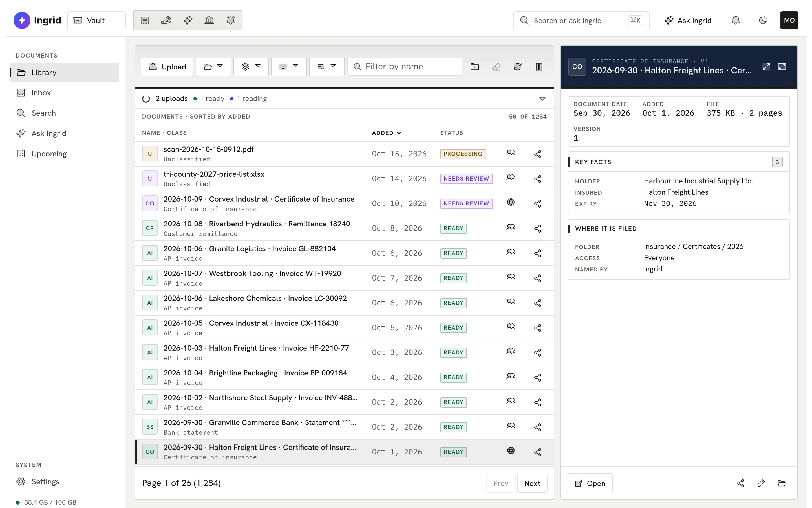
Task: Open the inbox icon in top toolbar
Action: [x=145, y=21]
